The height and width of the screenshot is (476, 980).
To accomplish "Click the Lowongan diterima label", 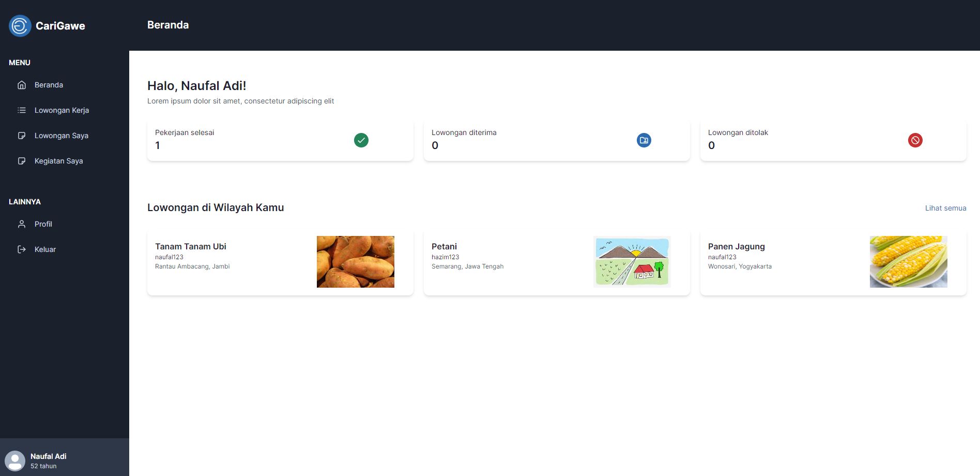I will (x=464, y=132).
